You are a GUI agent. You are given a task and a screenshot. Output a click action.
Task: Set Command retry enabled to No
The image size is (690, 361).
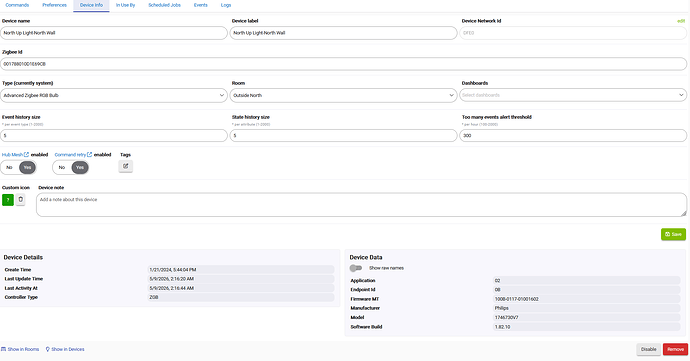point(62,168)
